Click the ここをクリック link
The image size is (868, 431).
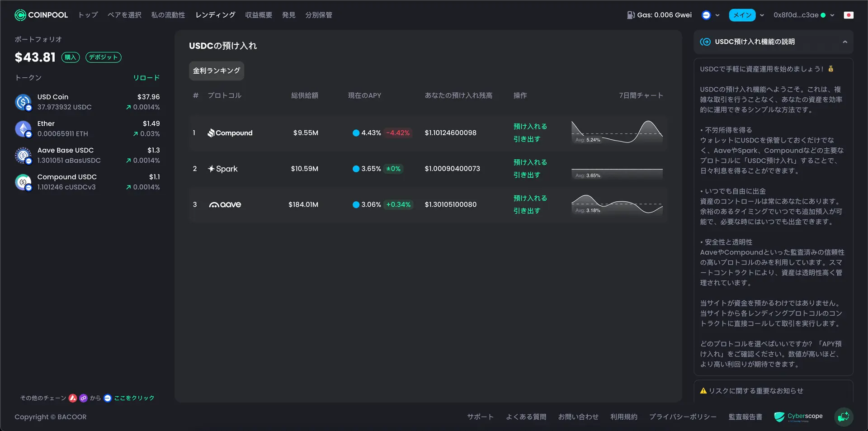point(134,398)
